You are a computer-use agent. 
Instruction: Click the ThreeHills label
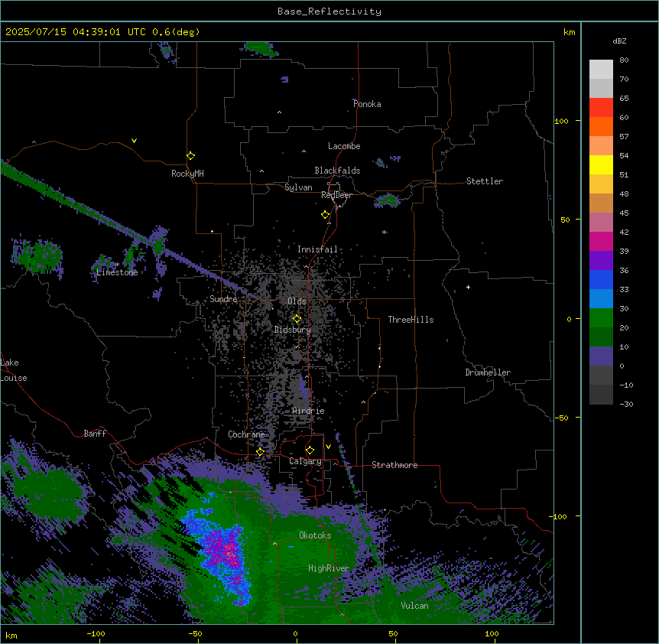coord(411,320)
